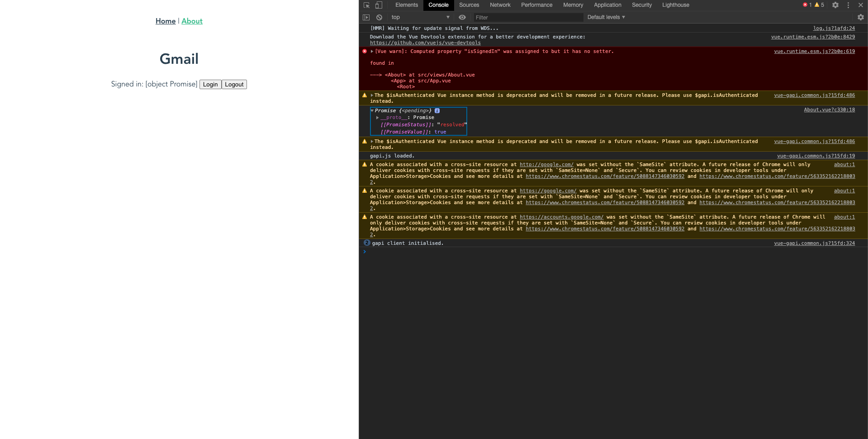Open the Default levels dropdown
This screenshot has height=439, width=868.
605,17
